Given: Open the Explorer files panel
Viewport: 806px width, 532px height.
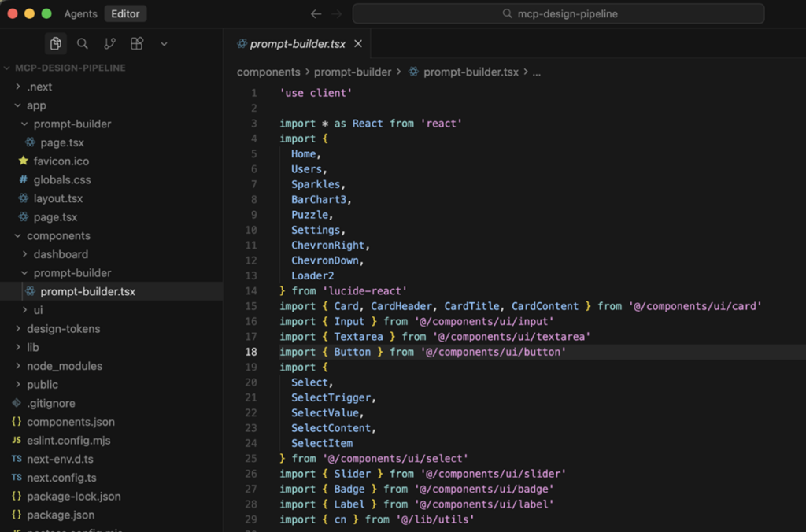Looking at the screenshot, I should (55, 44).
